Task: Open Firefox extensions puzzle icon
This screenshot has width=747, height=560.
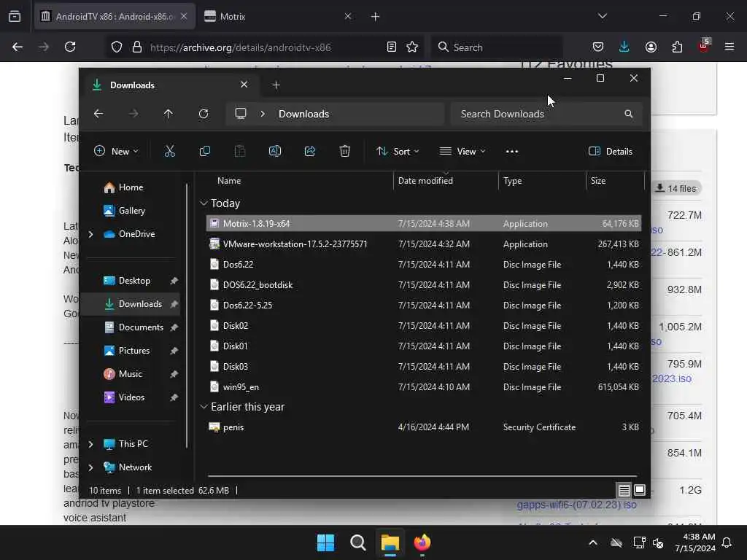Action: pos(677,47)
